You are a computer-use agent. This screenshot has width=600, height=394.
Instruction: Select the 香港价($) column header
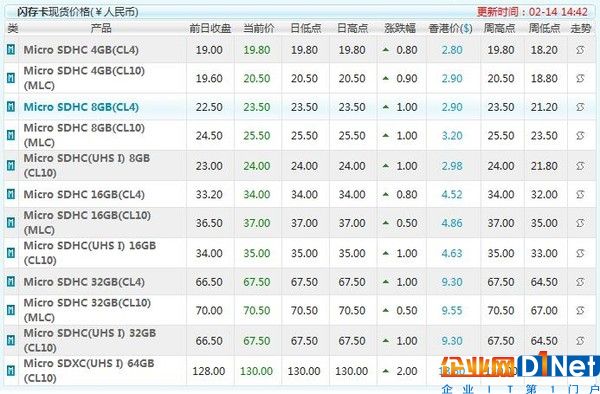pos(450,28)
